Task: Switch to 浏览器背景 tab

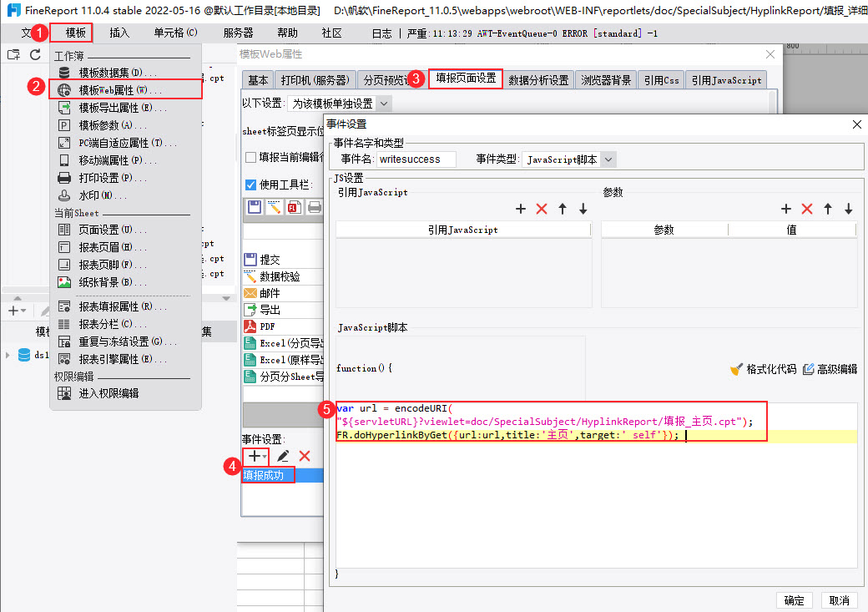Action: [606, 80]
